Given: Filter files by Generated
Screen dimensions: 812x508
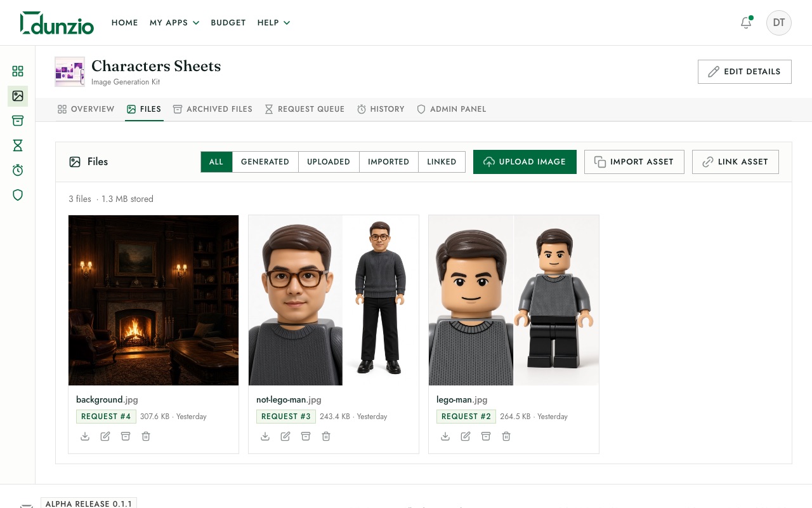Looking at the screenshot, I should coord(265,162).
